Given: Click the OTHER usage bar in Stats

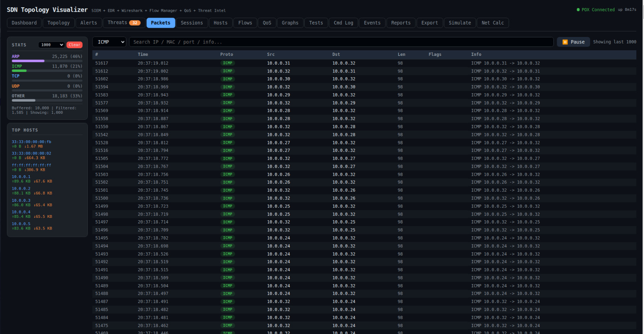Looking at the screenshot, I should coord(47,100).
